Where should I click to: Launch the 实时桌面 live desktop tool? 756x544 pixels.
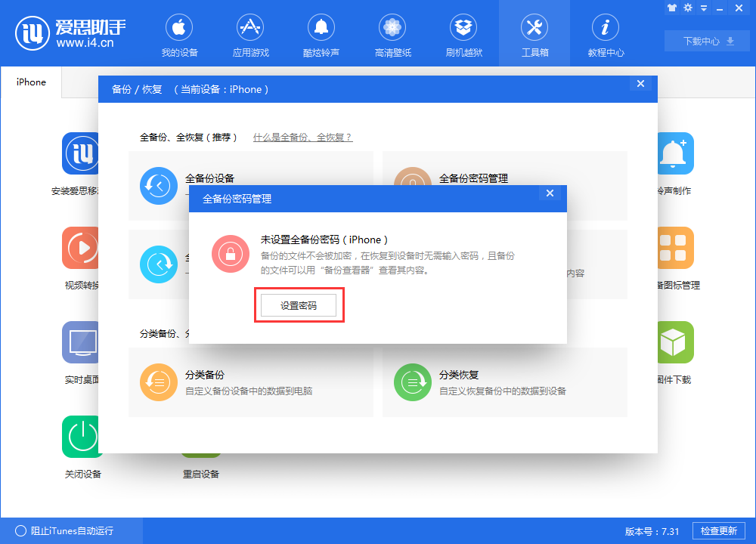tap(81, 342)
